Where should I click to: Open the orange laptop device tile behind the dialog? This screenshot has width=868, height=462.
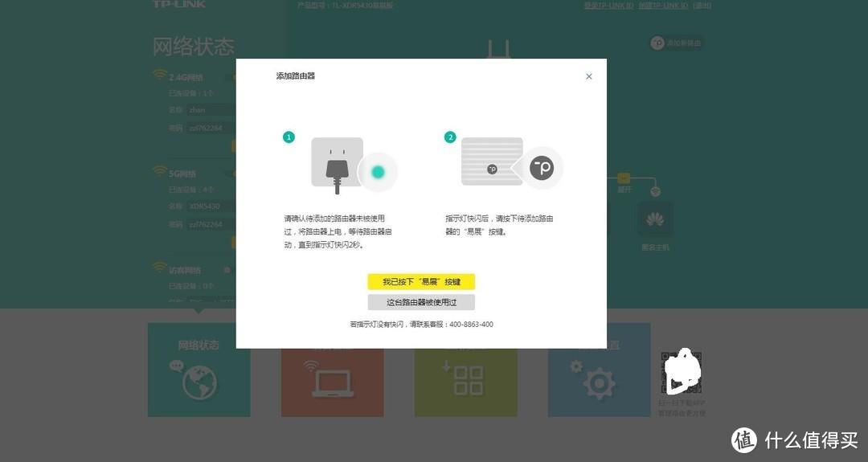332,382
